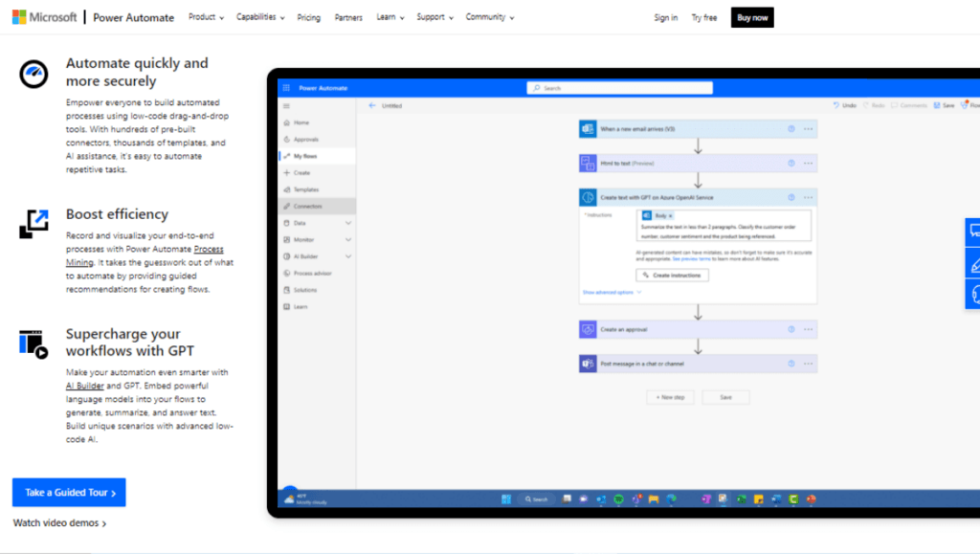Collapse the navigation with the hamburger icon
The image size is (980, 554).
(285, 105)
